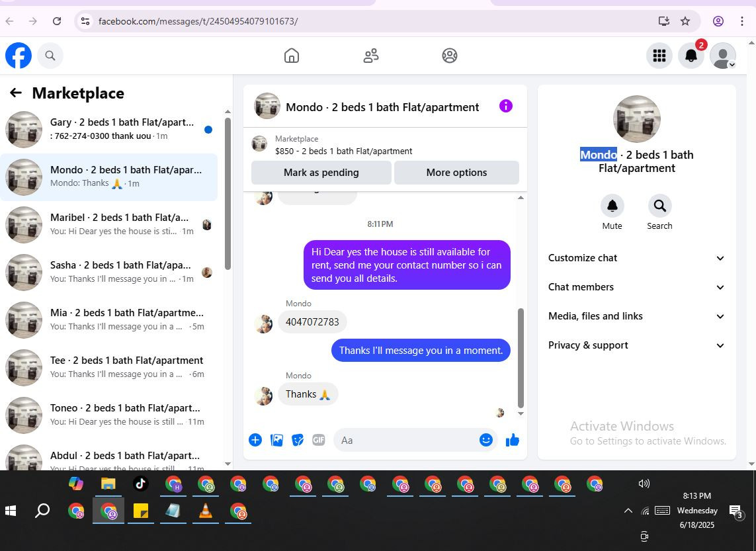Open Windows taskbar search icon
756x551 pixels.
coord(42,510)
